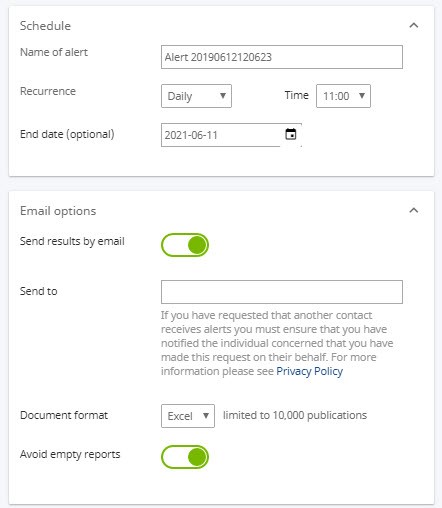The image size is (442, 508).
Task: Click the Send to label
Action: click(39, 291)
